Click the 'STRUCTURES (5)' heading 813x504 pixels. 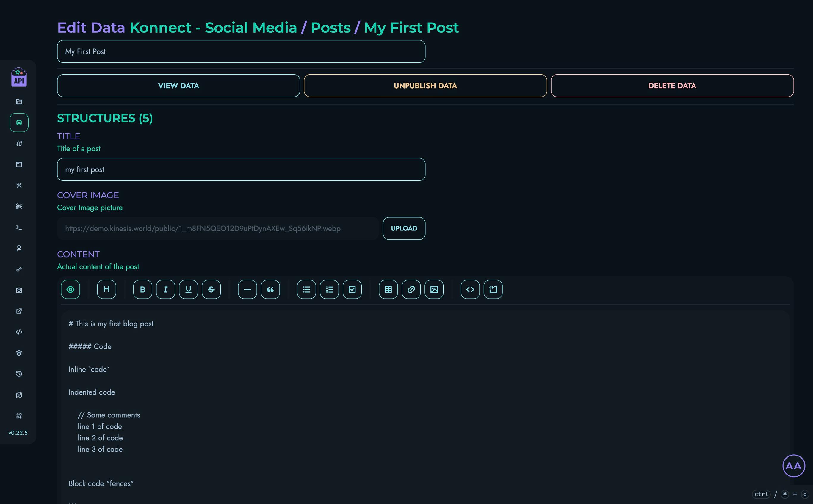105,118
